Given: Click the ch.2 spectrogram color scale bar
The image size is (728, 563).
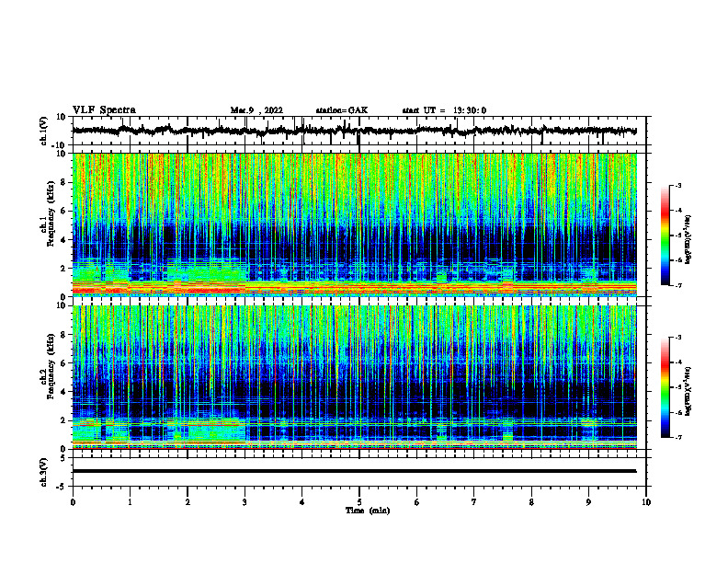Looking at the screenshot, I should pyautogui.click(x=665, y=387).
